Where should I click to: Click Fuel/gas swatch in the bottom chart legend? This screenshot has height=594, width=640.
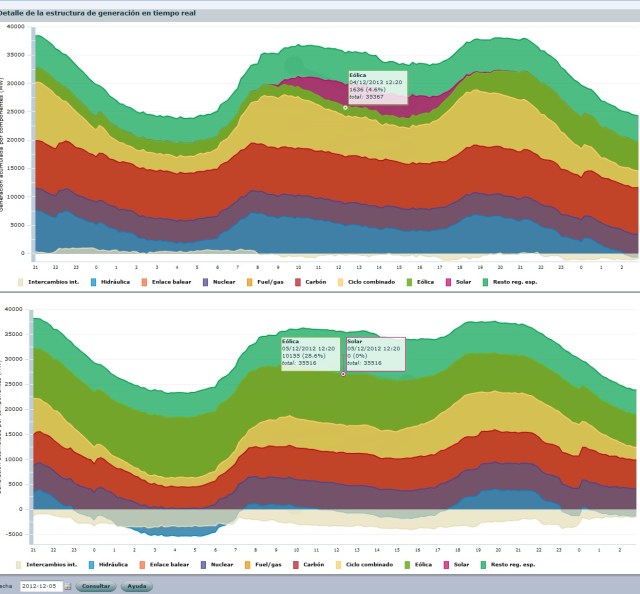[249, 565]
